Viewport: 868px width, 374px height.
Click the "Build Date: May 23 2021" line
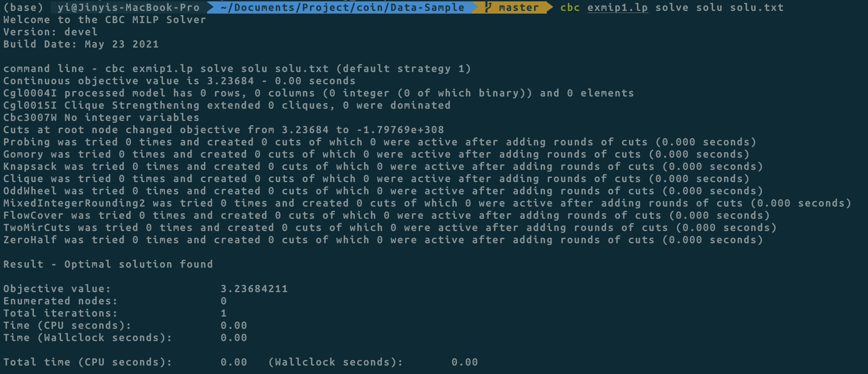point(81,44)
